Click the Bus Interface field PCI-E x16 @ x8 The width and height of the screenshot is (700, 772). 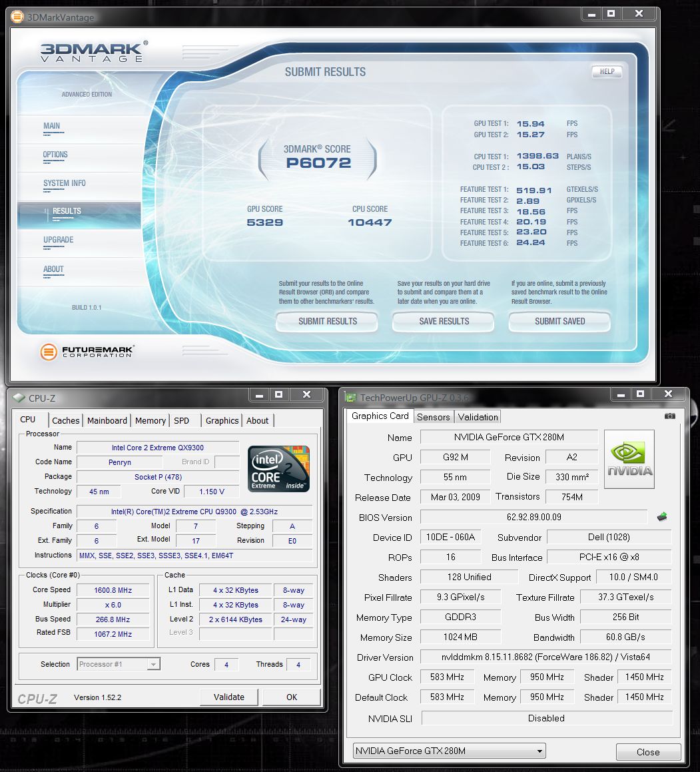[609, 557]
